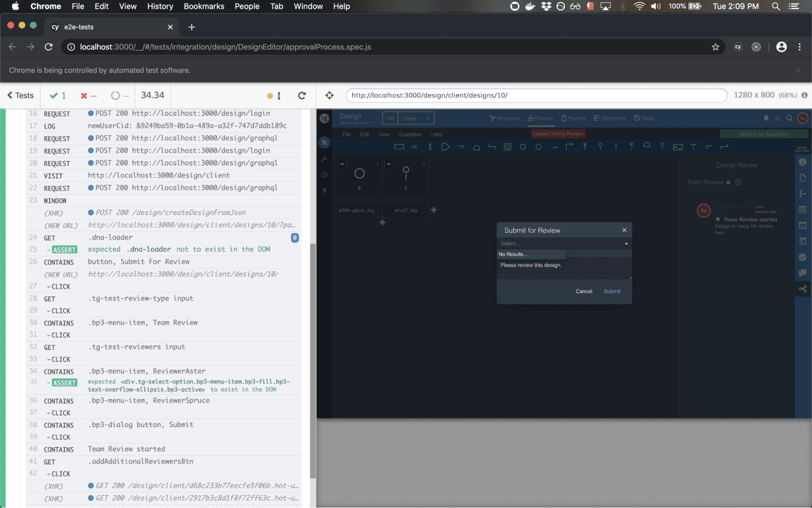The width and height of the screenshot is (812, 508).
Task: Bookmark page with the star icon
Action: point(715,47)
